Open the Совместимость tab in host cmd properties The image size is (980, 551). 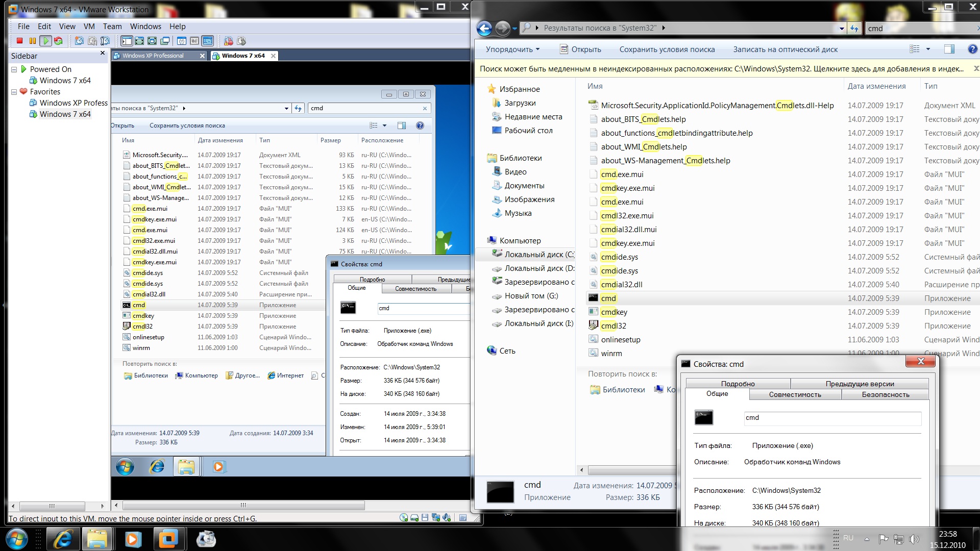795,394
